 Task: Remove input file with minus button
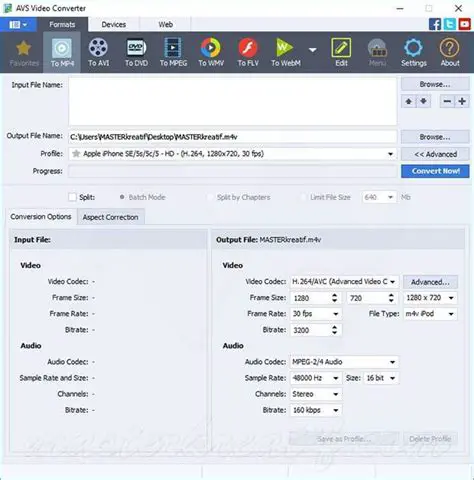(x=447, y=101)
